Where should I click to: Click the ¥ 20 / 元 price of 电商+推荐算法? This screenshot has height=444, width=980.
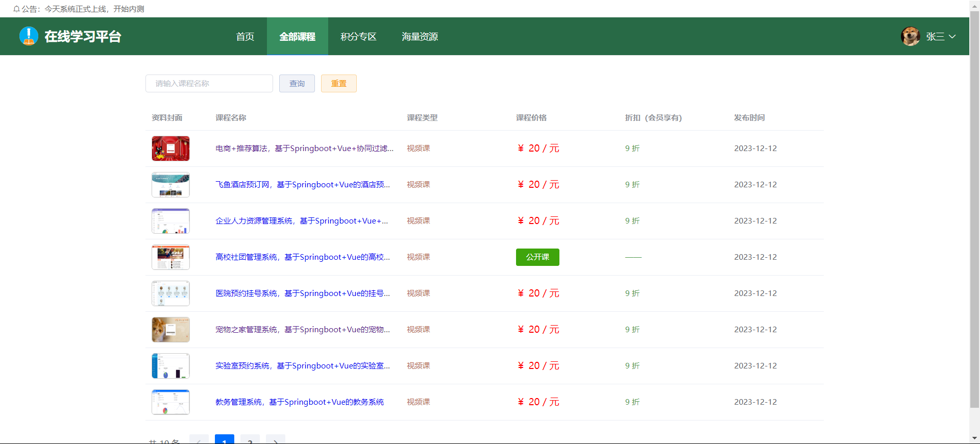[x=538, y=149]
